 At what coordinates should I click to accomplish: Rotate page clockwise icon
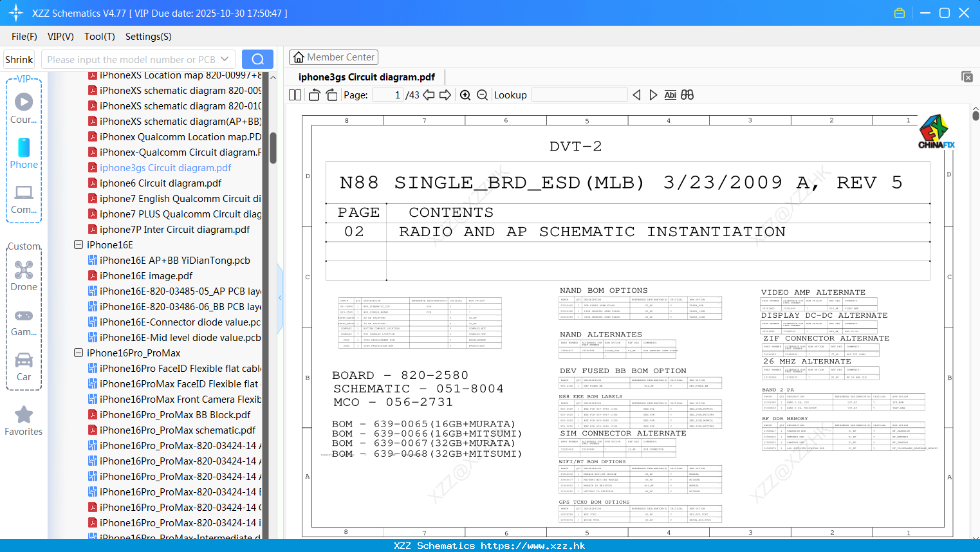[x=331, y=95]
